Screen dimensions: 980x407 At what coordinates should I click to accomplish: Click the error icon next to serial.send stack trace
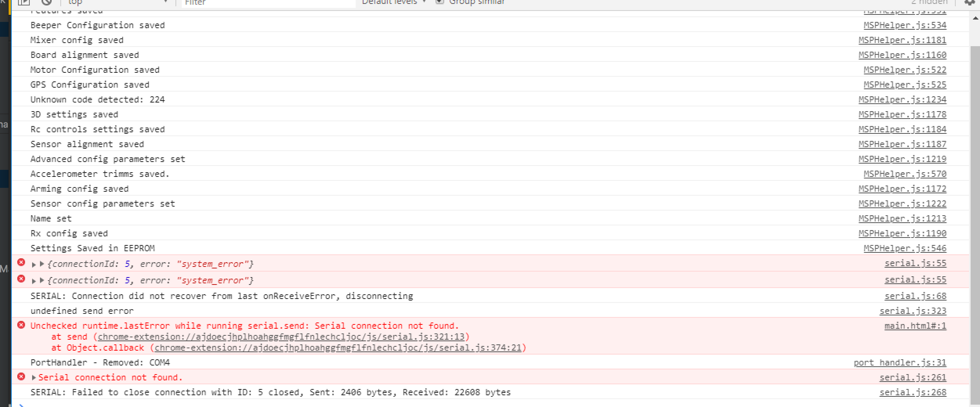click(x=22, y=325)
